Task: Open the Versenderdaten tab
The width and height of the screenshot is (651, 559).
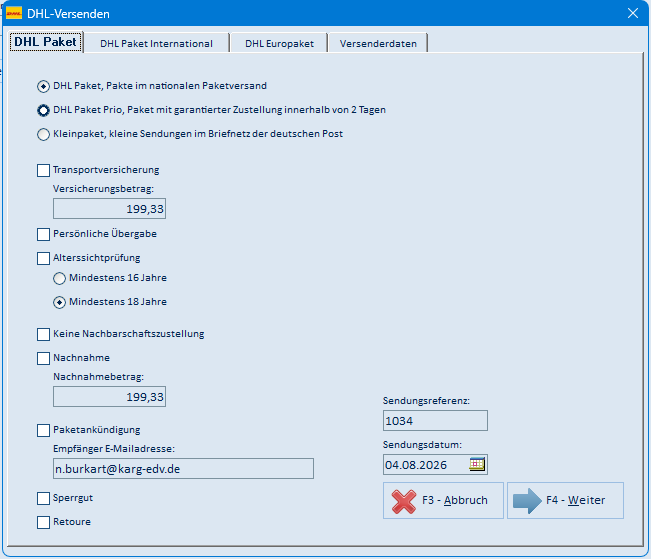Action: pos(378,43)
